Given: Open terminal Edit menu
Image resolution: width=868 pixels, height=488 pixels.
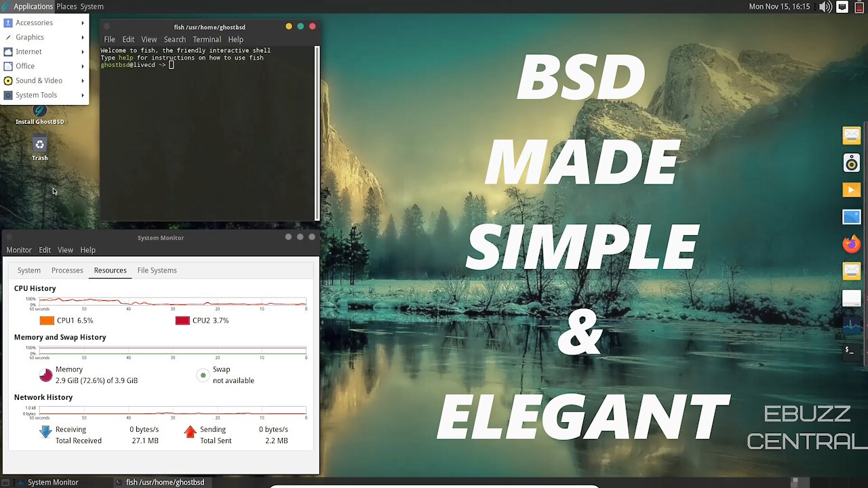Looking at the screenshot, I should point(128,39).
